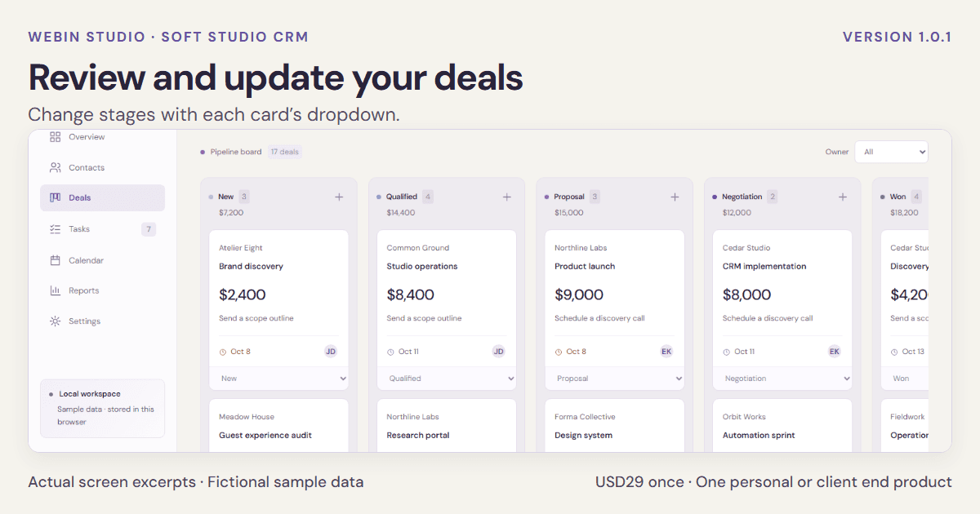Select the 'Pipeline board' heading
Screen dimensions: 980x514
coord(236,152)
